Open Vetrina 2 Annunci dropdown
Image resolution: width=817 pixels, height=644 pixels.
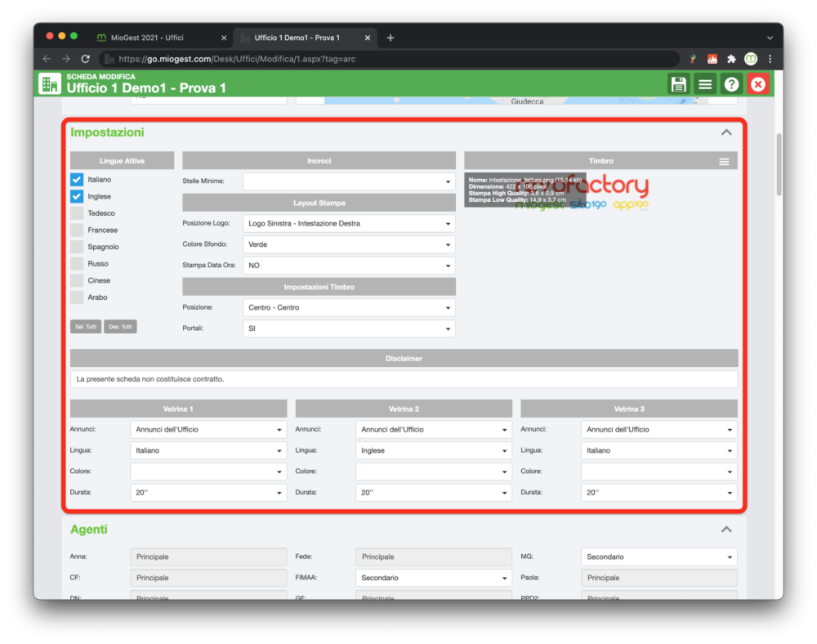pos(434,429)
